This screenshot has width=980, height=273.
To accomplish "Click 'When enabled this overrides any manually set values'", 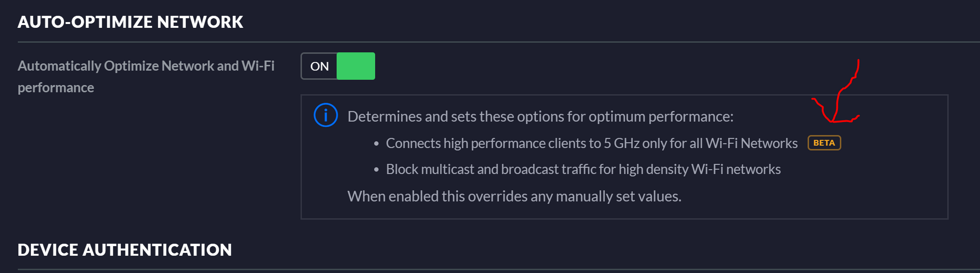I will click(514, 196).
